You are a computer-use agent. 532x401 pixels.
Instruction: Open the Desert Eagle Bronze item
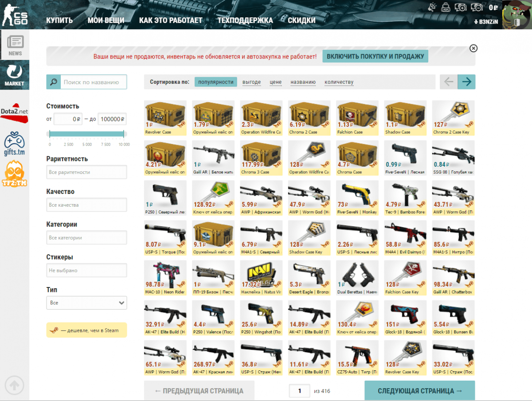point(309,278)
